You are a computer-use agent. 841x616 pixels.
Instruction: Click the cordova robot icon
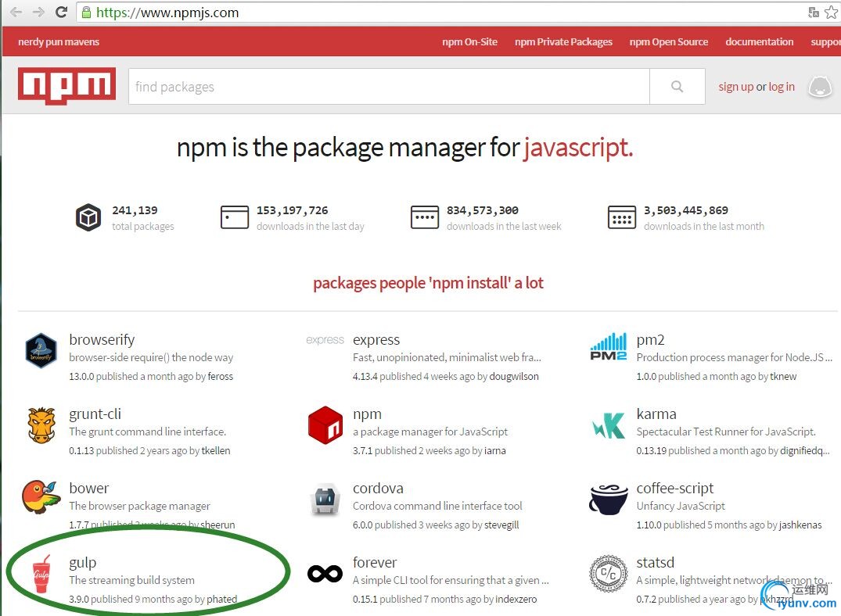(325, 500)
